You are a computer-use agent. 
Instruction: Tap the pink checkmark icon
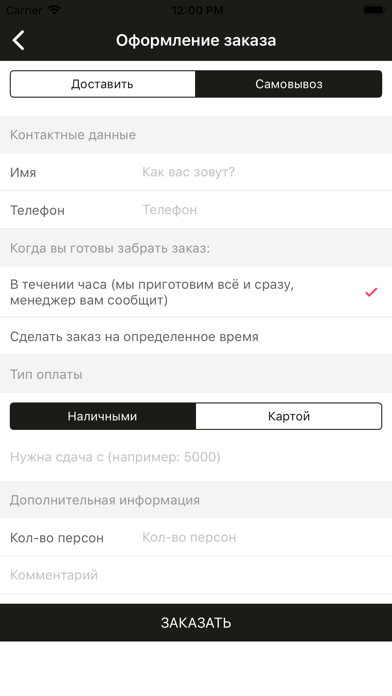click(371, 292)
